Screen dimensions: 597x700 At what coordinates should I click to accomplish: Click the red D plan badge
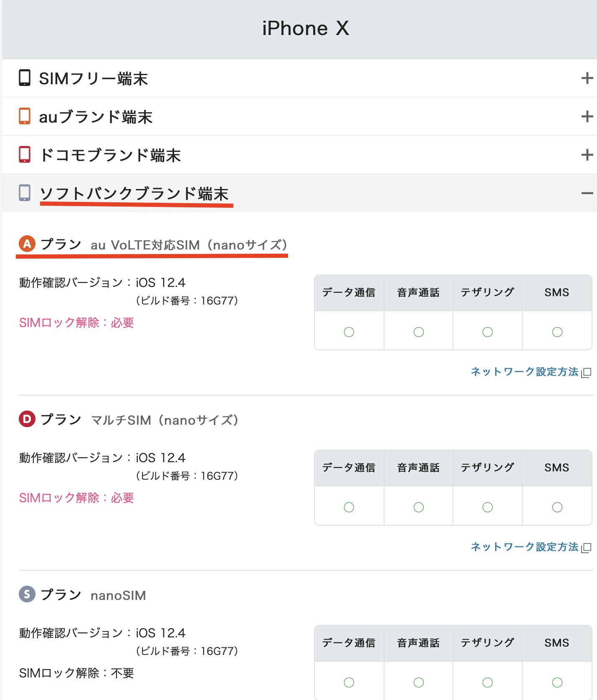[x=27, y=419]
